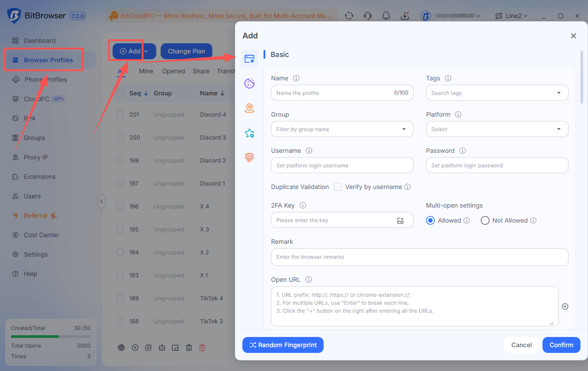588x371 pixels.
Task: Click the Confirm button
Action: click(x=562, y=345)
